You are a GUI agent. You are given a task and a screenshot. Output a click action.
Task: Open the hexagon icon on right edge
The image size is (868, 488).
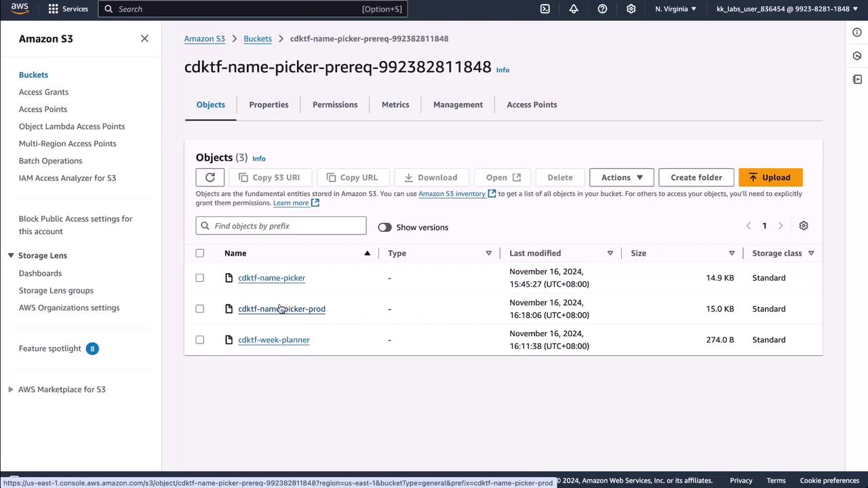857,56
